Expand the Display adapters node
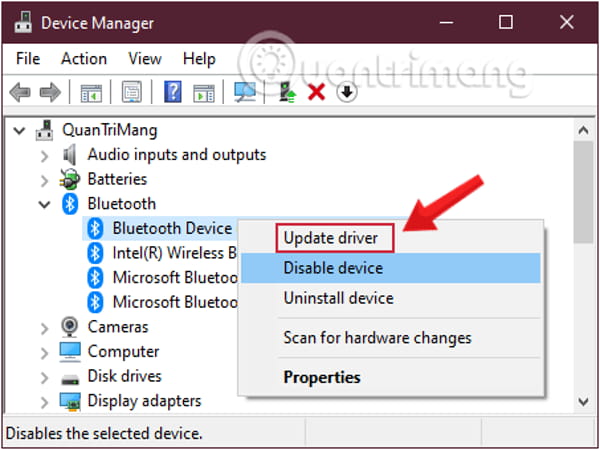 point(44,402)
